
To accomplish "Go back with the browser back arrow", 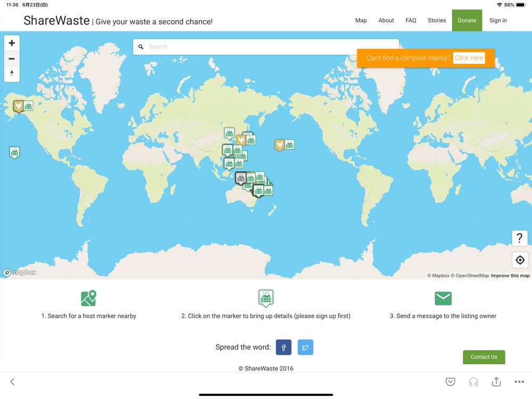I will 13,381.
